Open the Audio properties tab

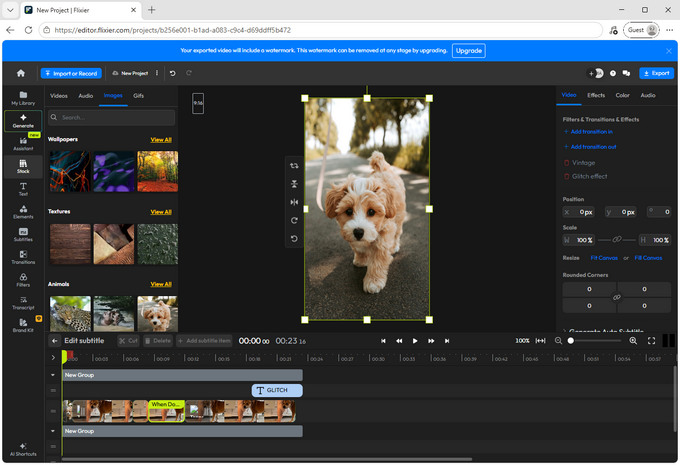[648, 95]
